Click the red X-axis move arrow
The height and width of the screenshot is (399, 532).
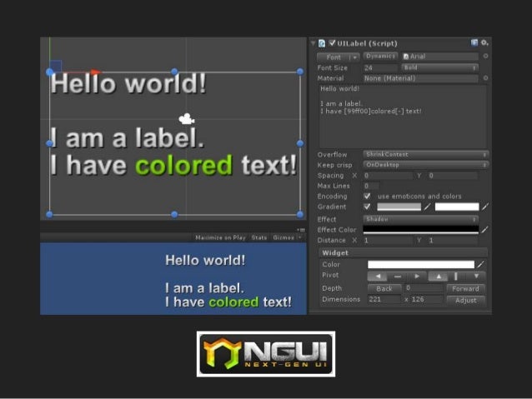[x=96, y=72]
